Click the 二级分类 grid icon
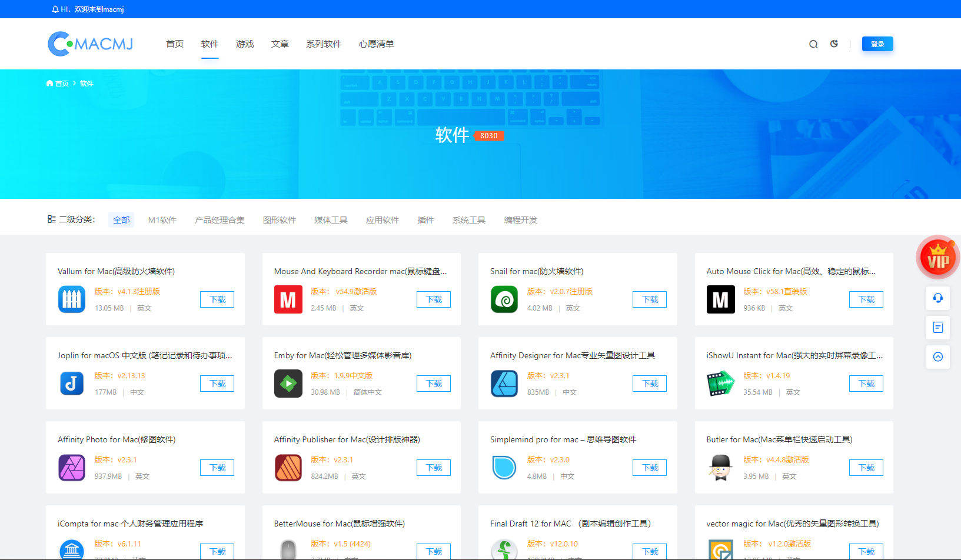The width and height of the screenshot is (961, 560). point(52,219)
